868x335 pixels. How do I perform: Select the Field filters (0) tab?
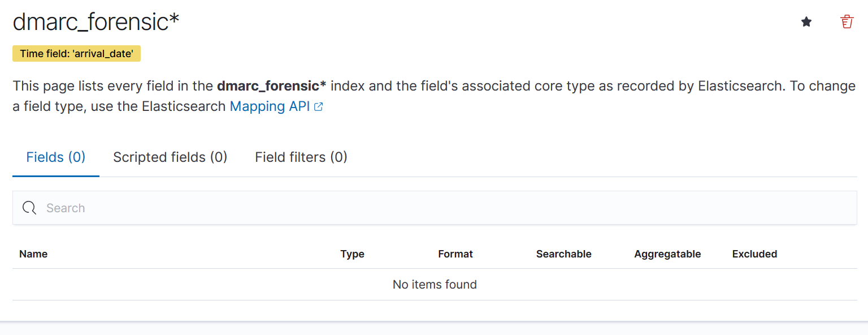point(301,157)
